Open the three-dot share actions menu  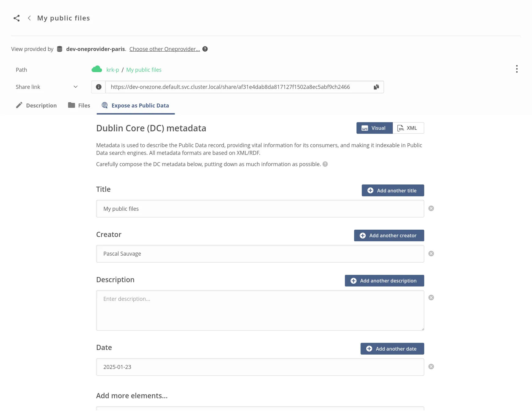coord(516,69)
